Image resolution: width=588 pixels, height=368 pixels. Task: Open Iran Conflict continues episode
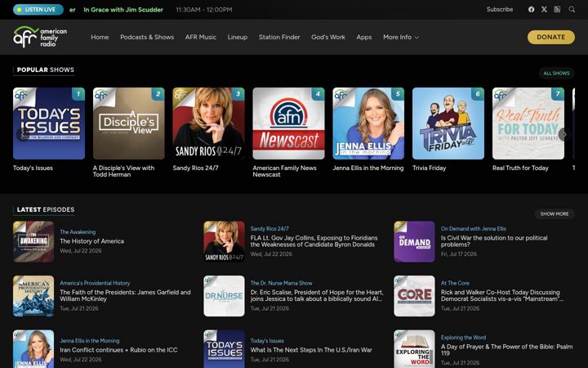click(x=118, y=350)
